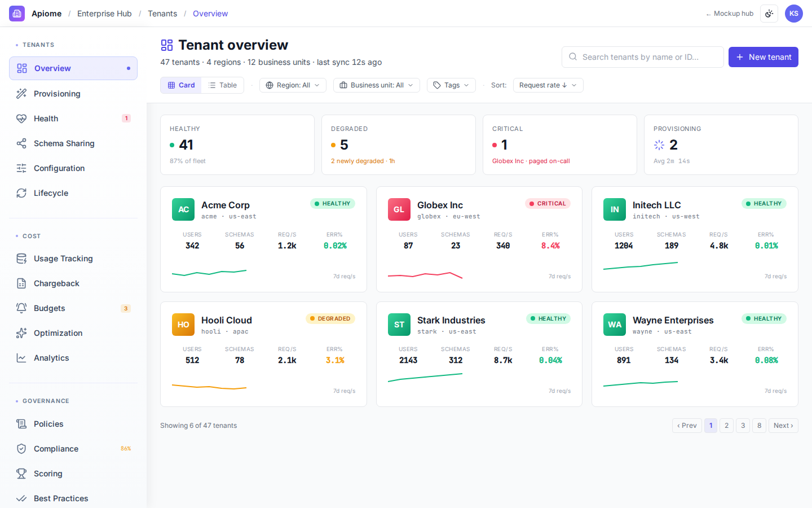Toggle the theme icon in top bar
Screen dimensions: 812x508
769,14
